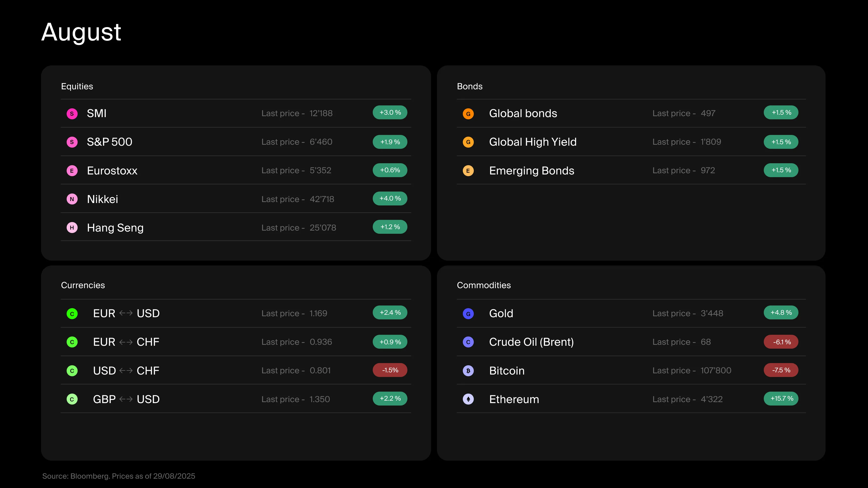The width and height of the screenshot is (868, 488).
Task: Click the Bitcoin symbol icon
Action: (468, 370)
